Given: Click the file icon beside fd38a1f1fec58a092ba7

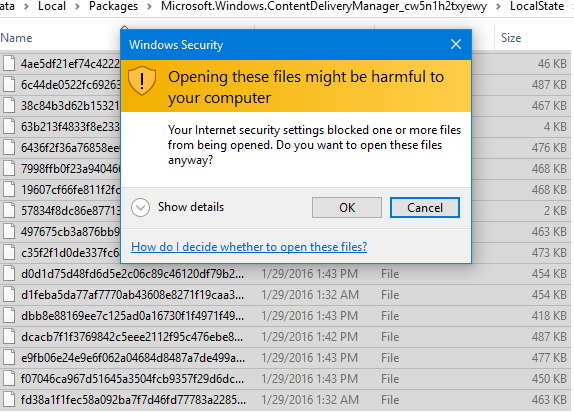Looking at the screenshot, I should pyautogui.click(x=9, y=400).
